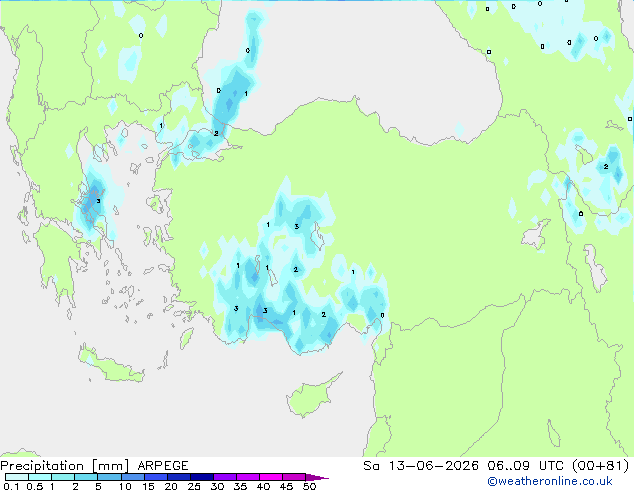Click the '30' legend label

click(x=217, y=486)
